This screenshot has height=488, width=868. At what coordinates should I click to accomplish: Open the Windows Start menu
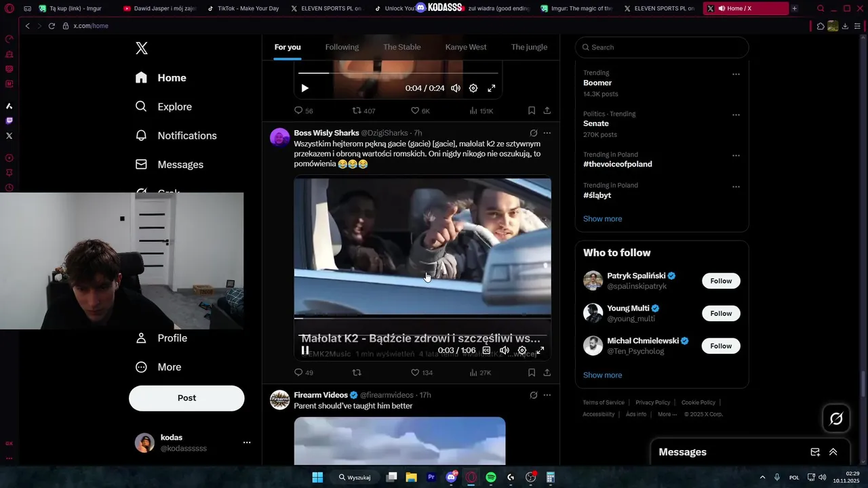317,477
